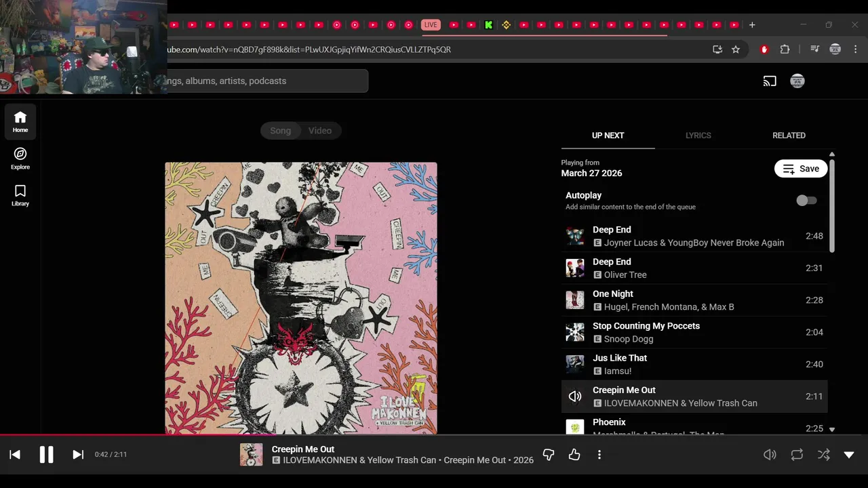Click the Oliver Tree Deep End thumbnail
The height and width of the screenshot is (488, 868).
575,268
